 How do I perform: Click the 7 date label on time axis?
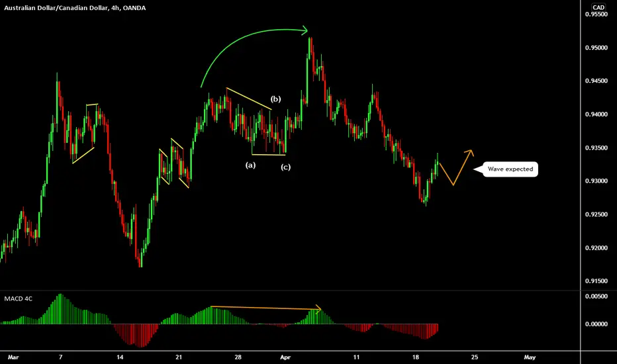click(60, 357)
